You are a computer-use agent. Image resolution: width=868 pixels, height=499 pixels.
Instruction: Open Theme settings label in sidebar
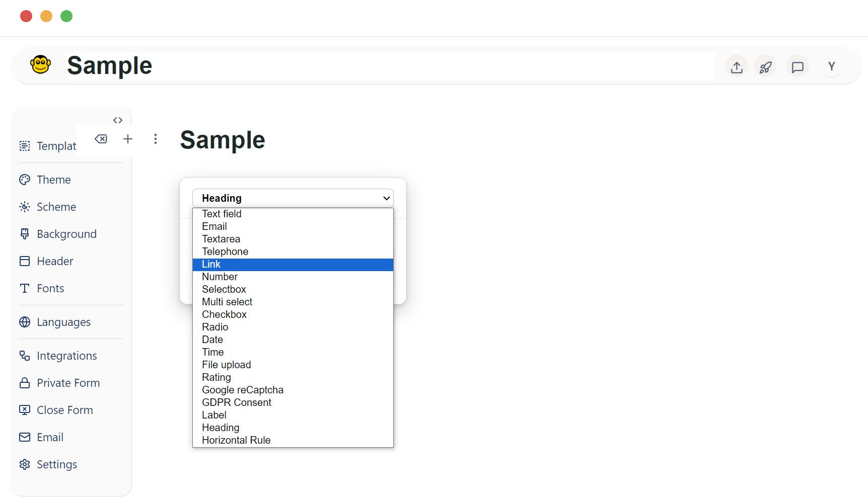pyautogui.click(x=54, y=180)
